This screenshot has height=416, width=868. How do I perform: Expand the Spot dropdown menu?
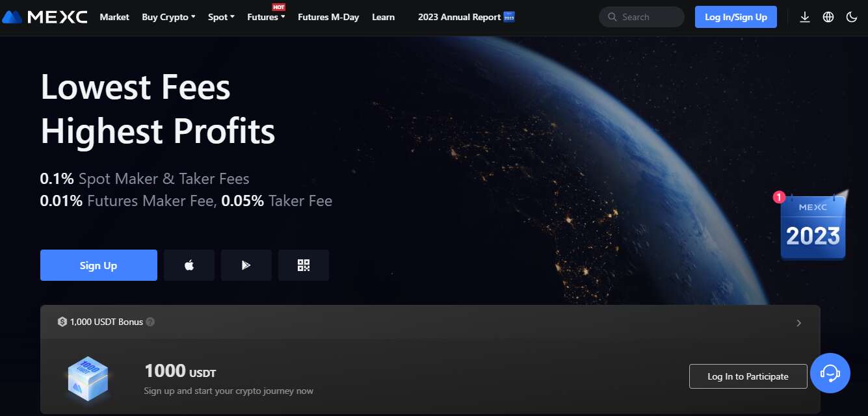coord(221,17)
